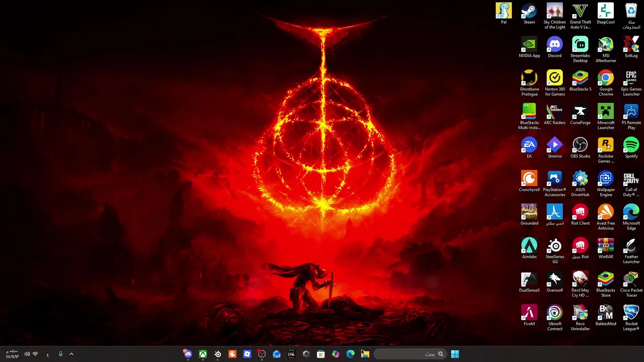
Task: Select the Call of Duty icon
Action: (631, 184)
